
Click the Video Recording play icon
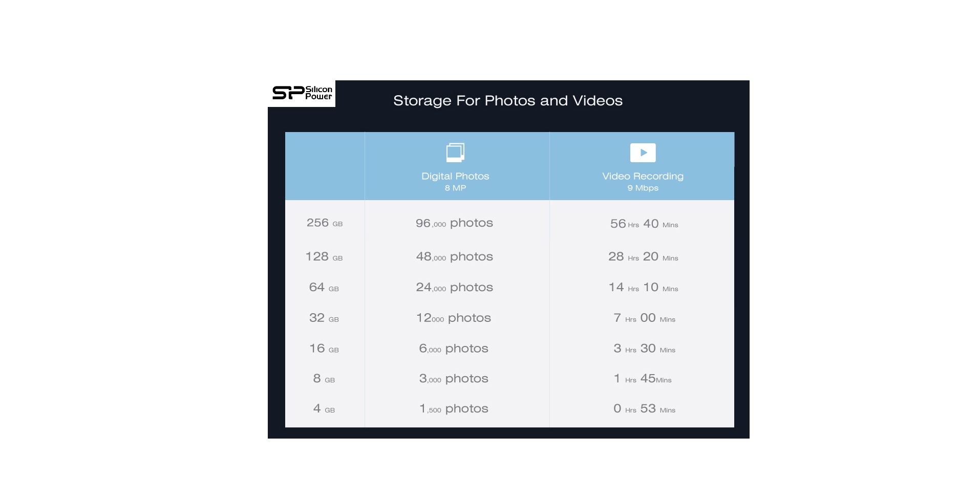coord(643,153)
